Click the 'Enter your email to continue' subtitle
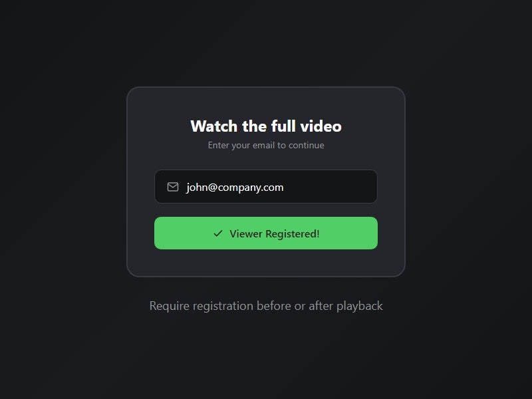Viewport: 532px width, 399px height. click(x=266, y=145)
